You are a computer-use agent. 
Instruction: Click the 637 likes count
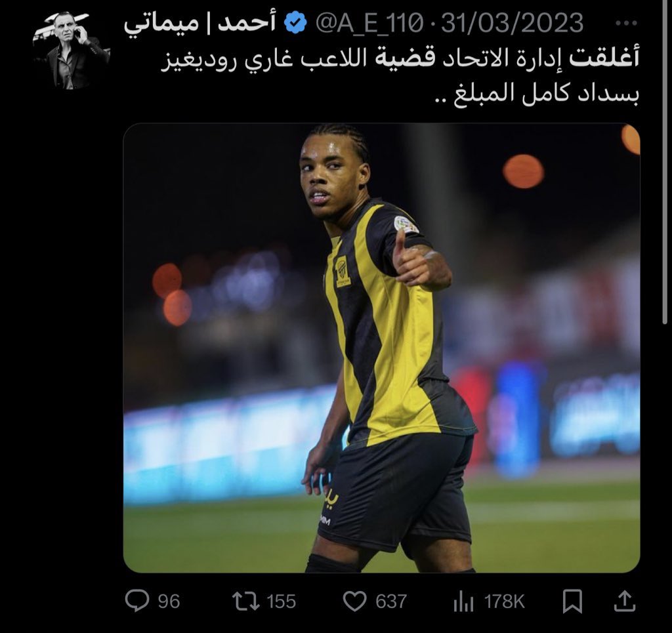391,602
